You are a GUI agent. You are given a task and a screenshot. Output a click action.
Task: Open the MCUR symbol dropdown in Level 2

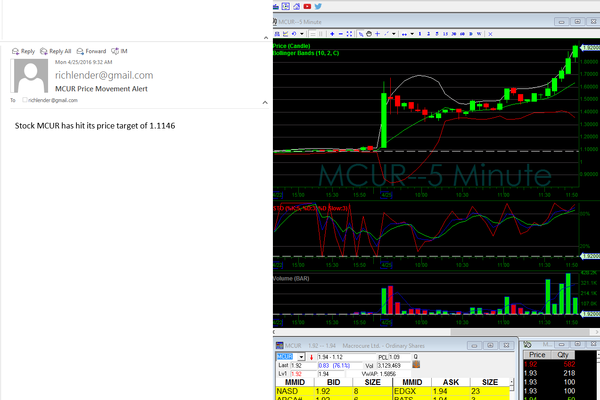(x=300, y=356)
